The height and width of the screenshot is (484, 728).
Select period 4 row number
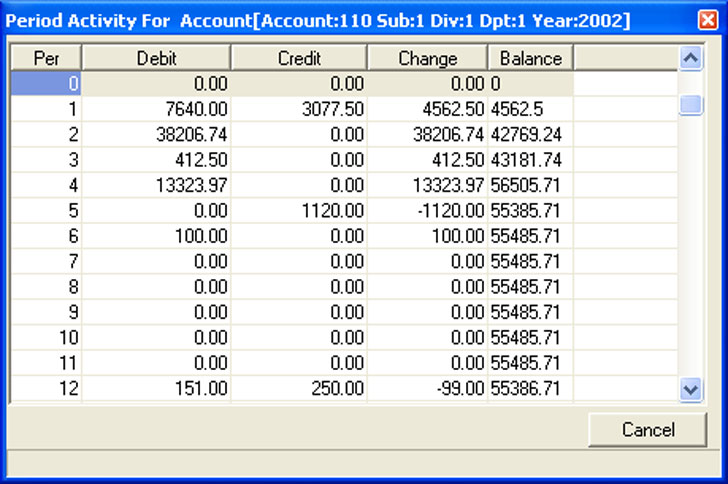46,185
